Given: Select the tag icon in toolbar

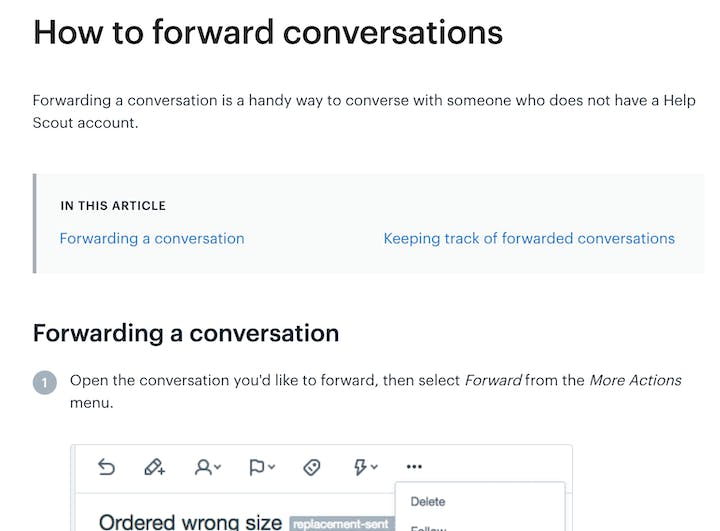Looking at the screenshot, I should click(x=312, y=467).
